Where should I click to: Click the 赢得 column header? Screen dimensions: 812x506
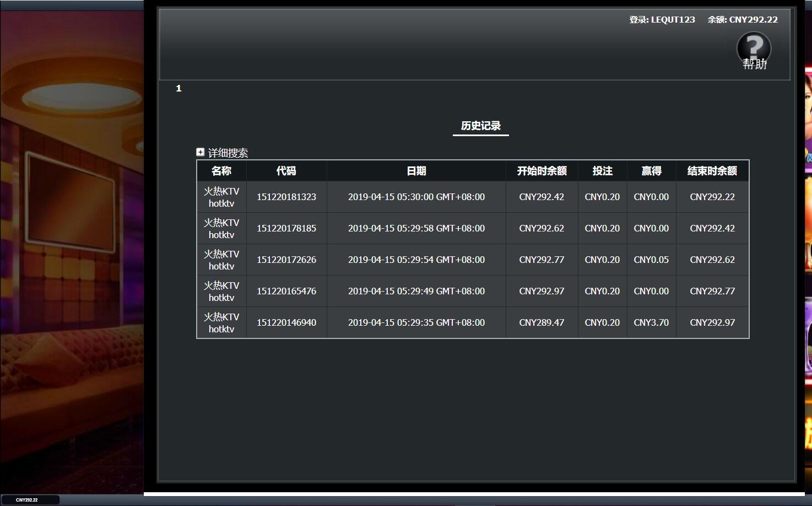click(x=652, y=171)
